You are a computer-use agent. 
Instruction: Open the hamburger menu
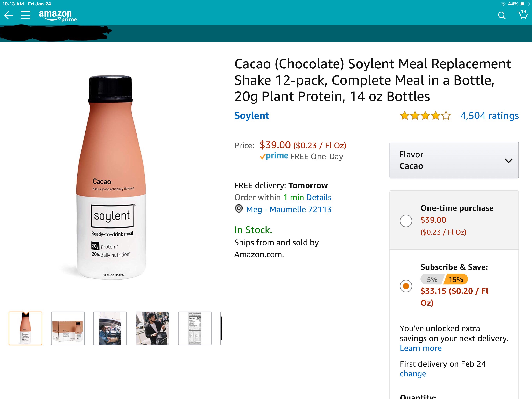tap(26, 15)
